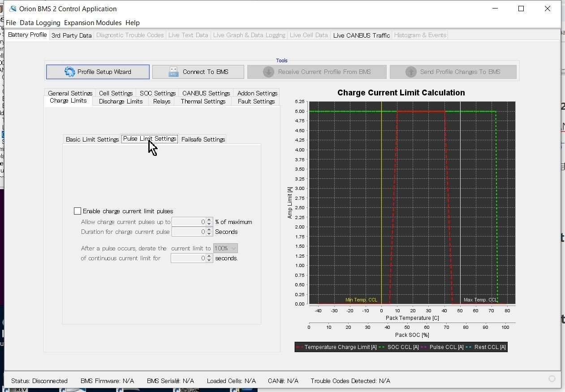Click the Rest CCL legend entry
The height and width of the screenshot is (392, 565).
[x=486, y=347]
